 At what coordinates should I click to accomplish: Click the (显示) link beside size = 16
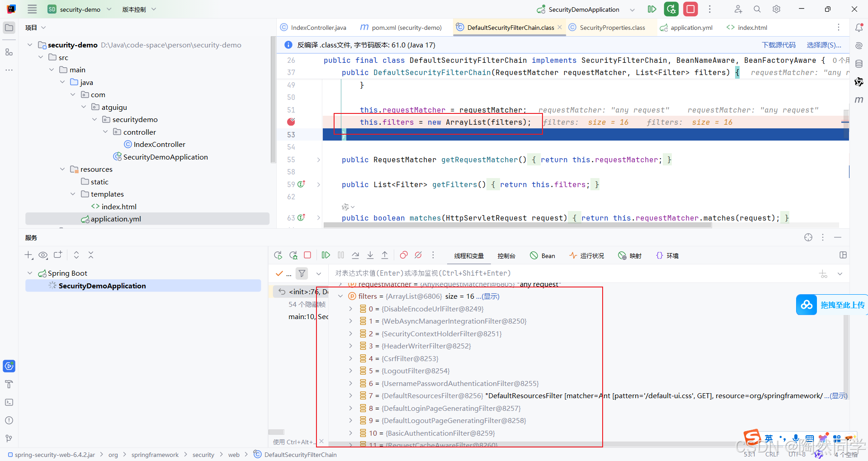(490, 296)
